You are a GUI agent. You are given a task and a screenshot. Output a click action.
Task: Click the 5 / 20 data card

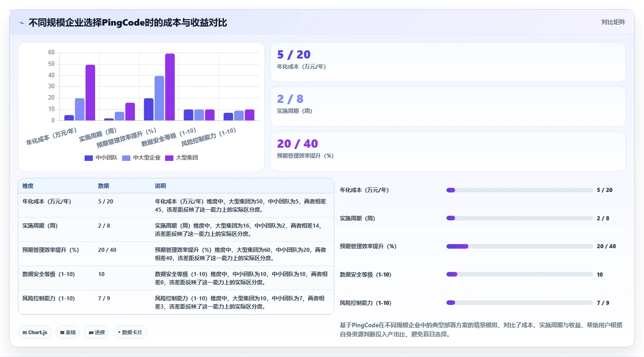pos(448,62)
